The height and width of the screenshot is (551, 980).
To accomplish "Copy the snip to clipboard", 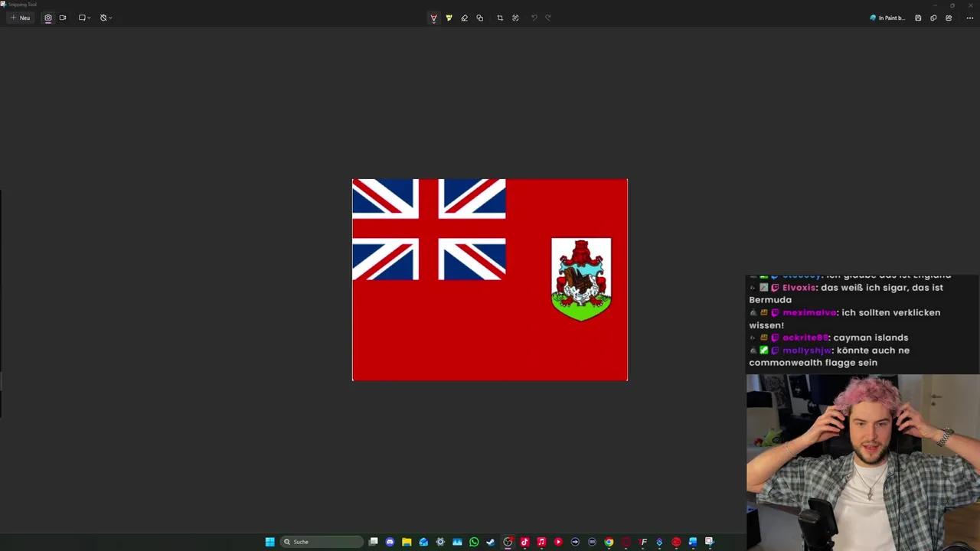I will [x=933, y=18].
